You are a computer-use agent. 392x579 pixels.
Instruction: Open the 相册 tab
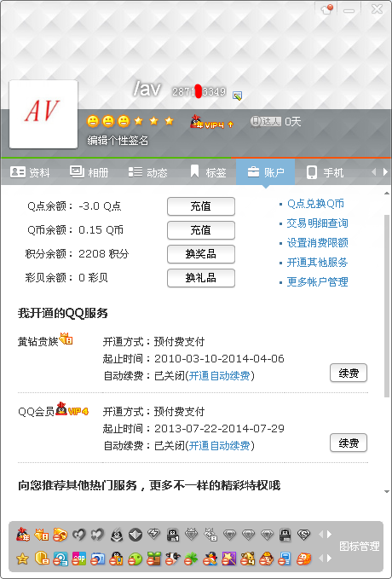click(x=89, y=172)
